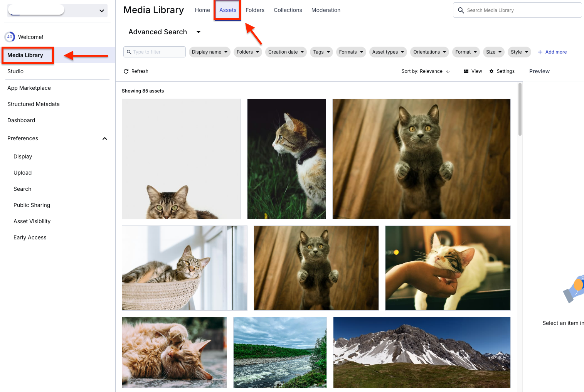Open the Tags filter chip

coord(321,52)
